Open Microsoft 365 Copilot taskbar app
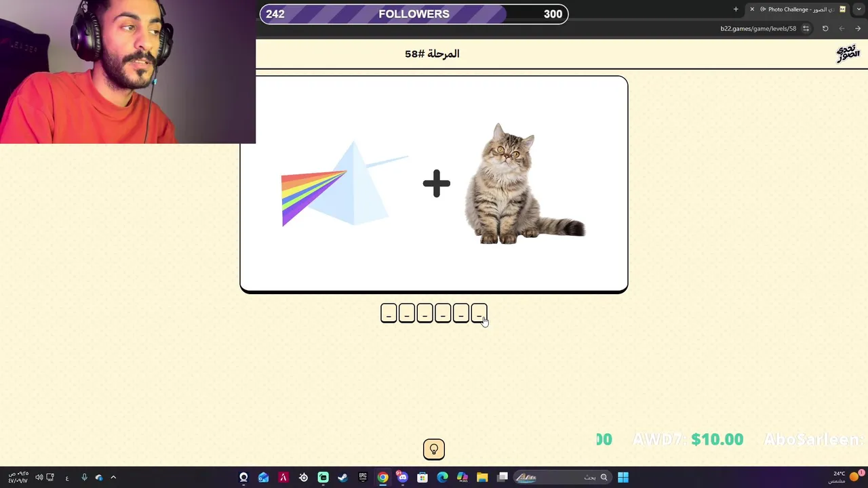The image size is (868, 488). [x=462, y=477]
